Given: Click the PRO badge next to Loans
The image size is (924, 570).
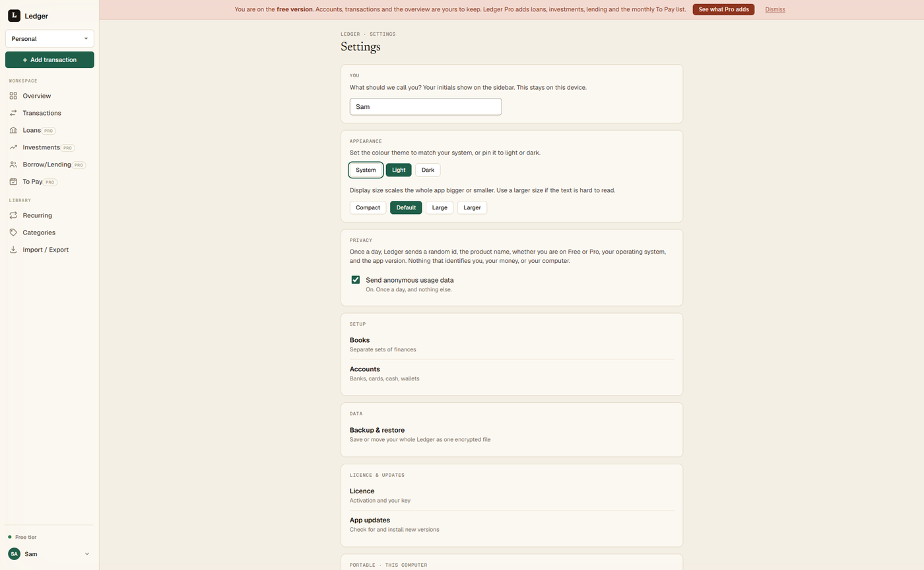Looking at the screenshot, I should [x=49, y=131].
